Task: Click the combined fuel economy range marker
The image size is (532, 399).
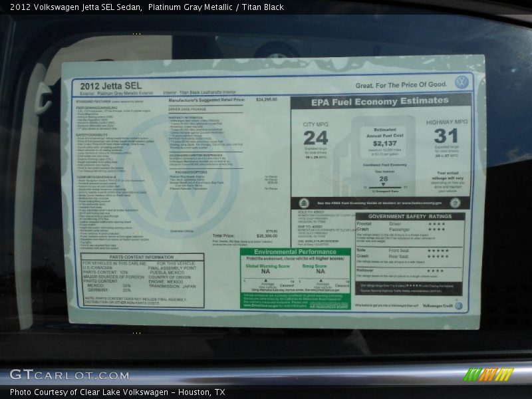Action: [384, 185]
